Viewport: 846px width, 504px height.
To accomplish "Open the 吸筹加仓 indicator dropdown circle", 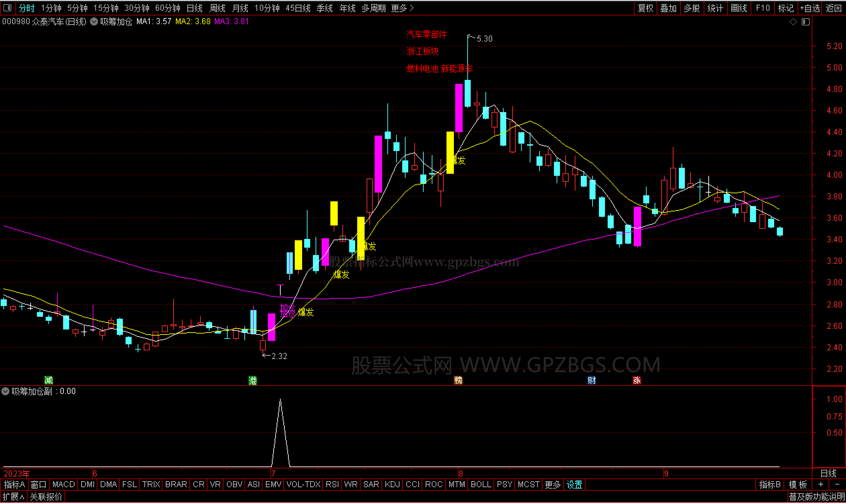I will [94, 21].
